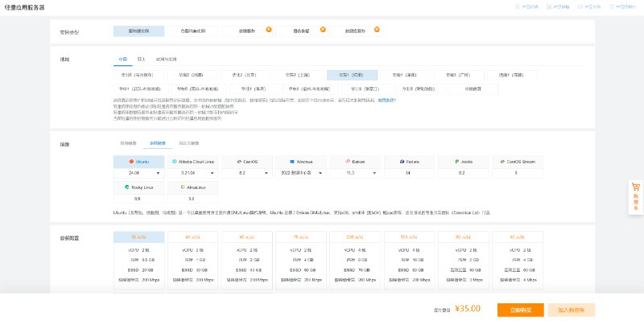Select region 西南1（成都）
Viewport: 644px width, 321px height.
tap(512, 75)
